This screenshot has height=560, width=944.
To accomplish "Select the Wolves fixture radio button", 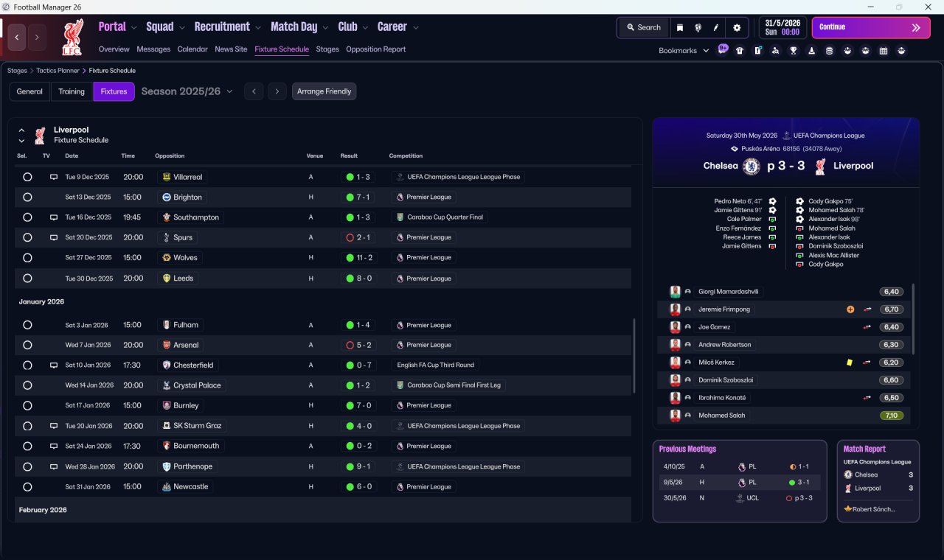I will pyautogui.click(x=27, y=258).
